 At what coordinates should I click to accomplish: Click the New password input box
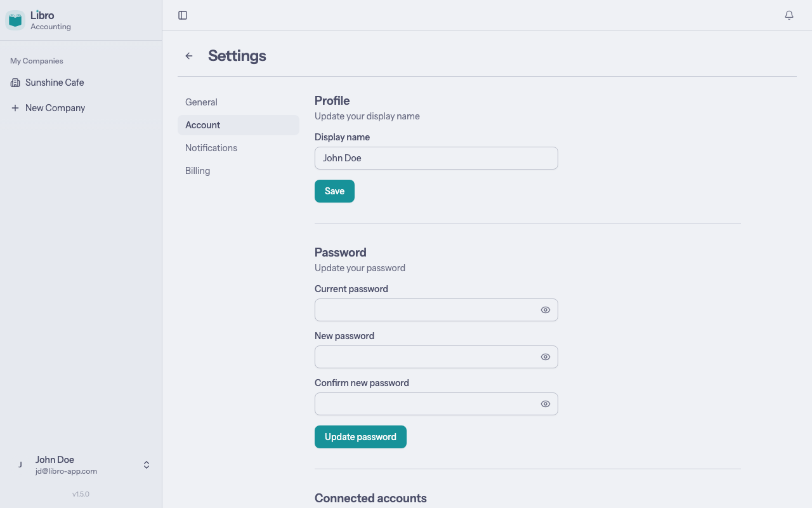click(425, 357)
